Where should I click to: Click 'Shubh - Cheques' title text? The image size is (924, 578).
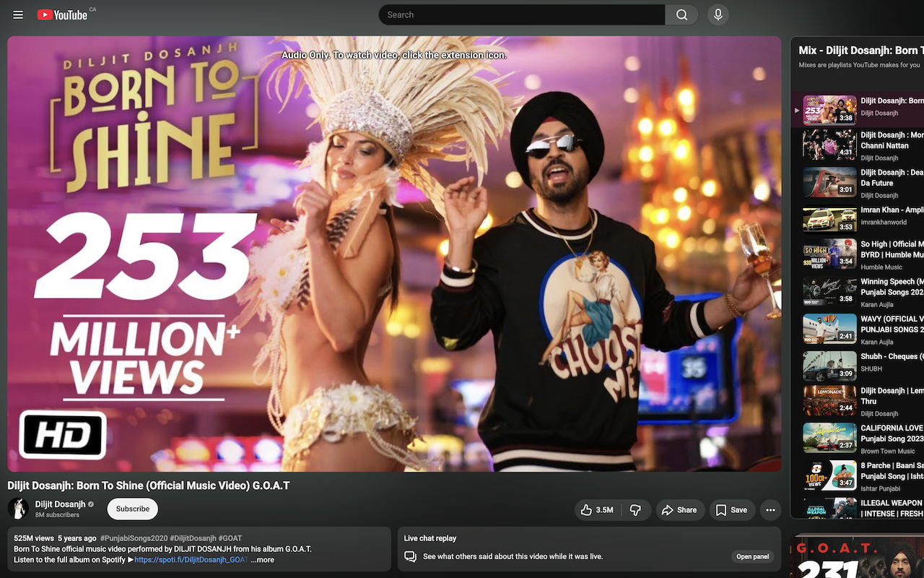coord(892,357)
